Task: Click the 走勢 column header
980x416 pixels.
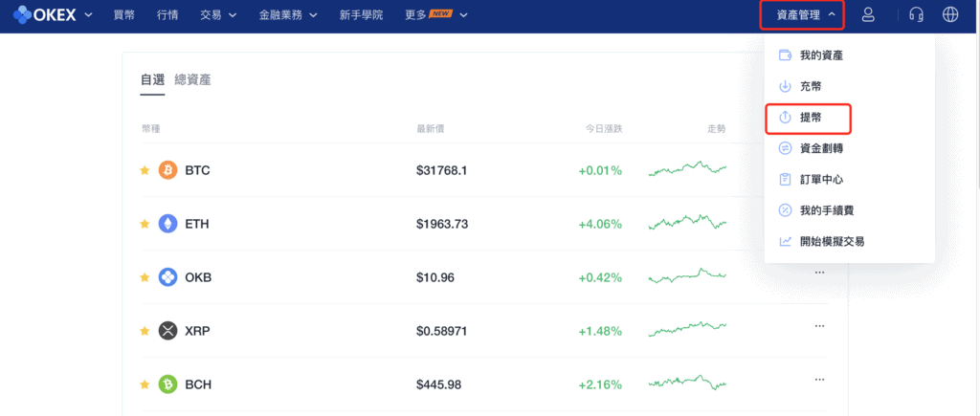Action: 716,129
